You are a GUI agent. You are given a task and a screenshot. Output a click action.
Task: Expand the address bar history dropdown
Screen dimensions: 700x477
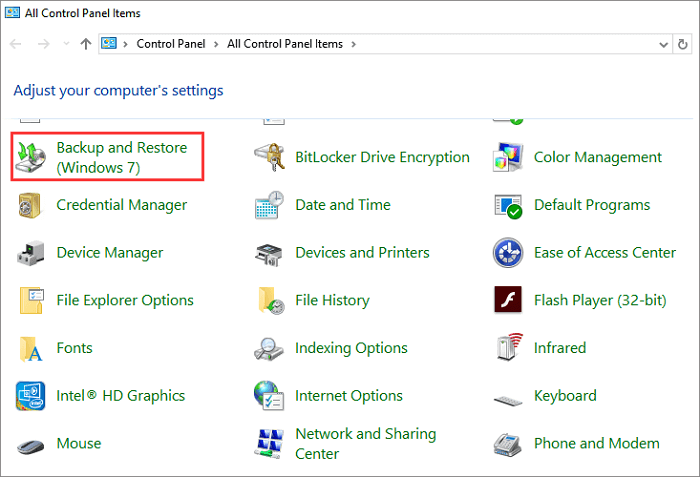[665, 44]
